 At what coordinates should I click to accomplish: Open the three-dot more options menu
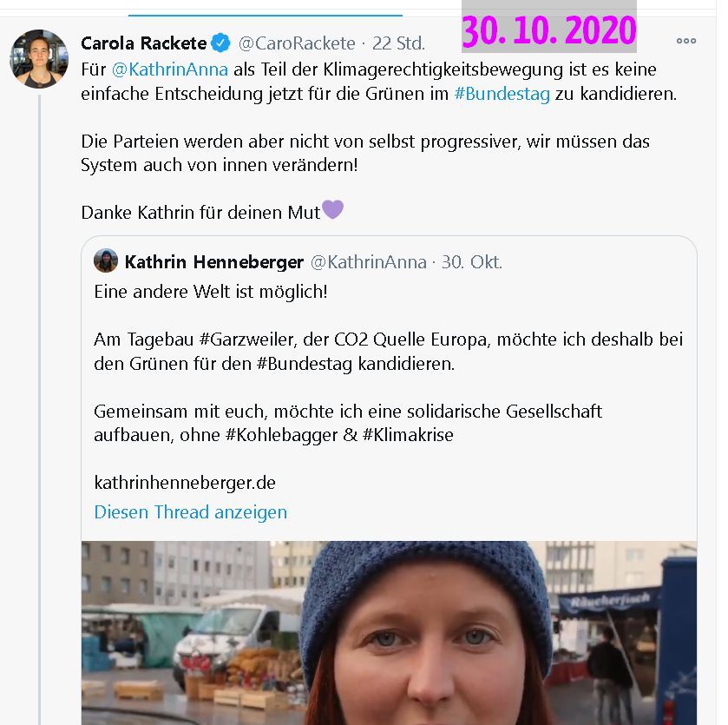[685, 41]
